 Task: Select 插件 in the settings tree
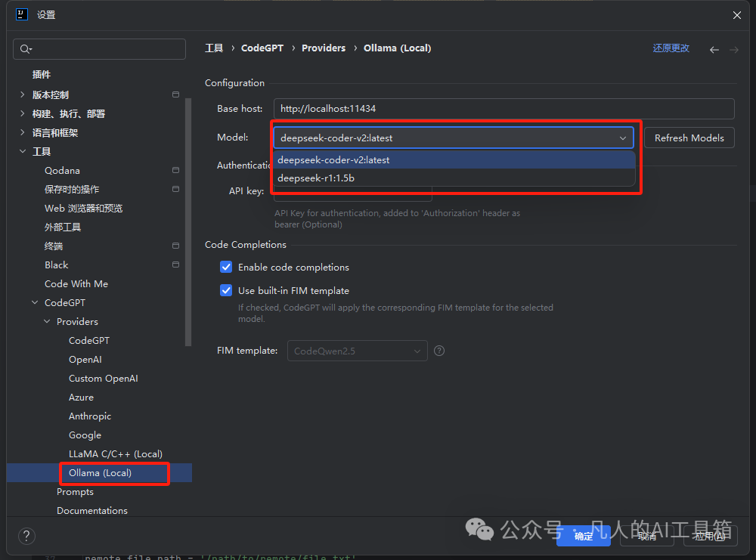click(x=42, y=75)
